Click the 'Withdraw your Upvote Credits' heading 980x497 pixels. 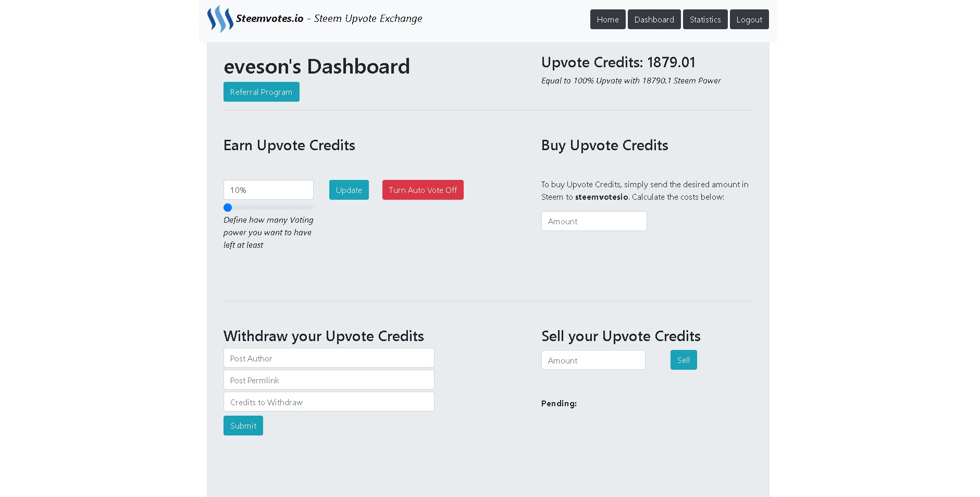[x=324, y=336]
